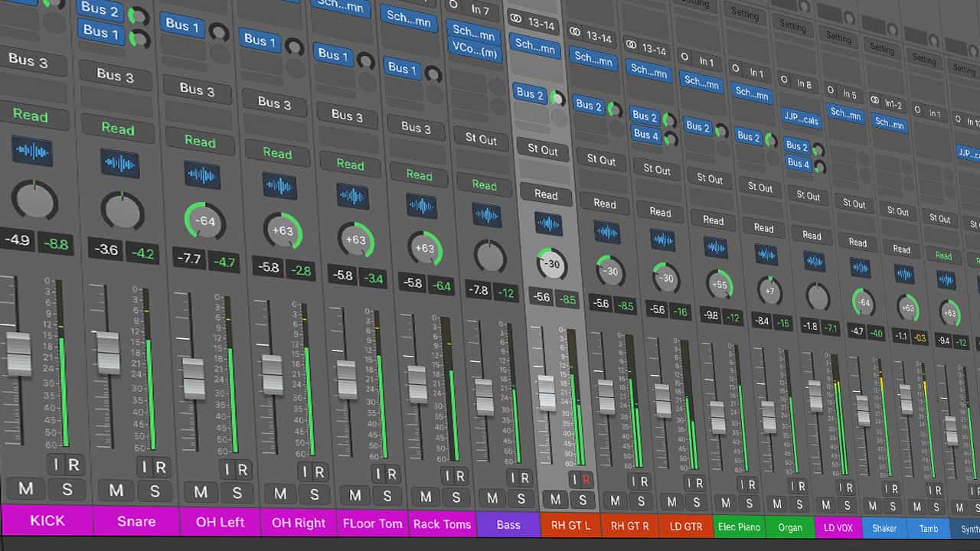Click the Rack Toms pan knob
The image size is (980, 551).
pyautogui.click(x=425, y=248)
